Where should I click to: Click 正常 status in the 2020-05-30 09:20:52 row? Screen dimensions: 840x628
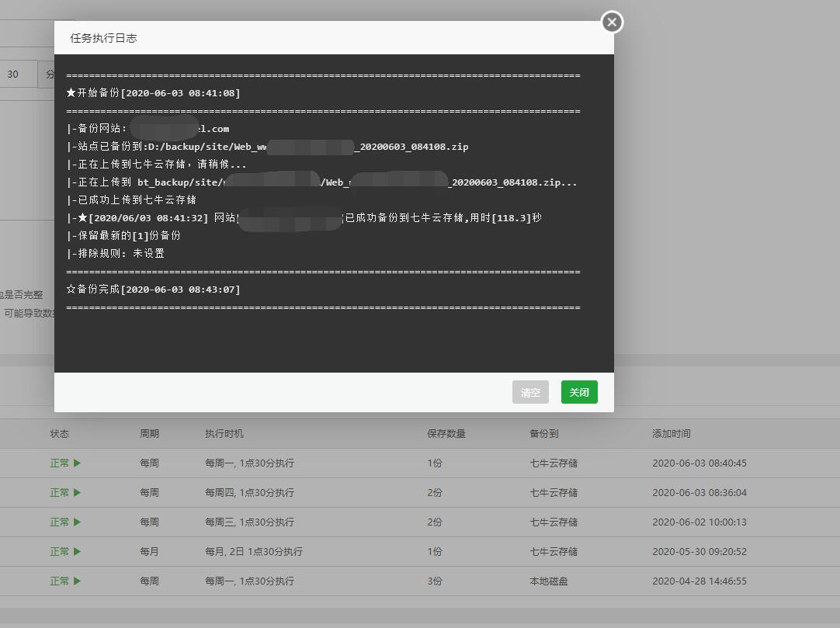pos(60,551)
